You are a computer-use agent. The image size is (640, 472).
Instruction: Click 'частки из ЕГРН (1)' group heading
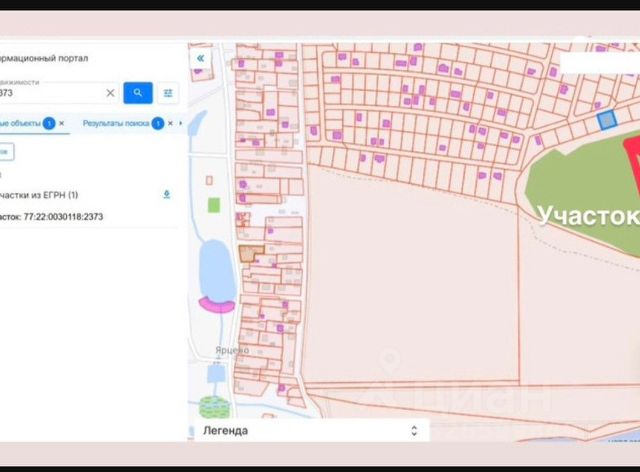pos(39,195)
